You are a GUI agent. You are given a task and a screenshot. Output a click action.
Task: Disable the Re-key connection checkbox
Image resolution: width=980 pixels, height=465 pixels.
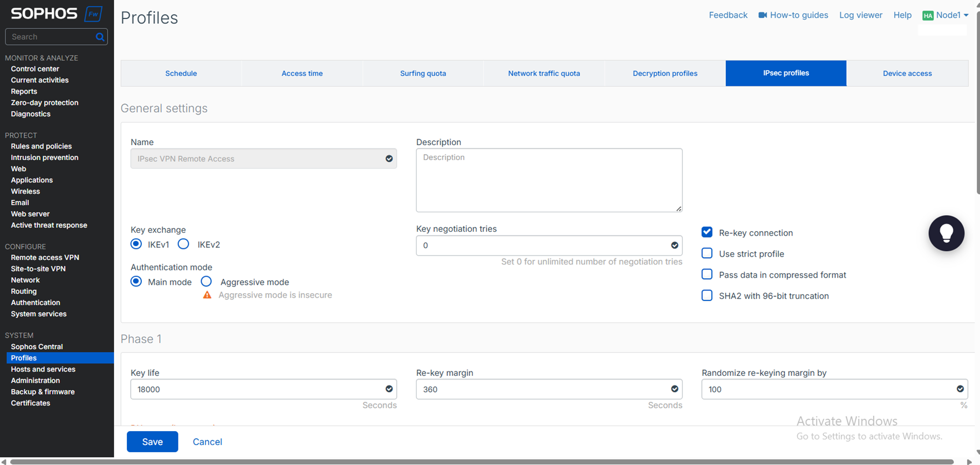point(707,232)
